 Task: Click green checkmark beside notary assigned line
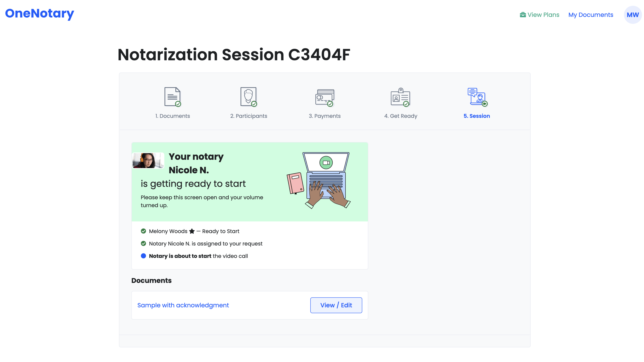(x=143, y=244)
